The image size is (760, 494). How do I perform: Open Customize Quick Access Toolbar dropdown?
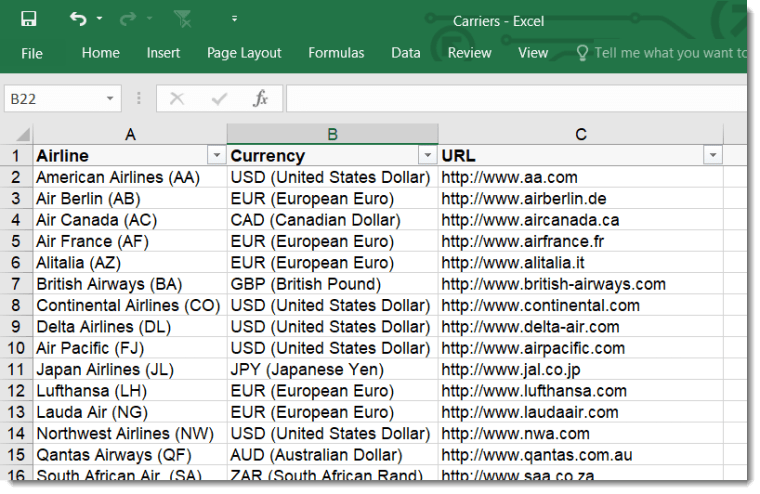click(235, 19)
